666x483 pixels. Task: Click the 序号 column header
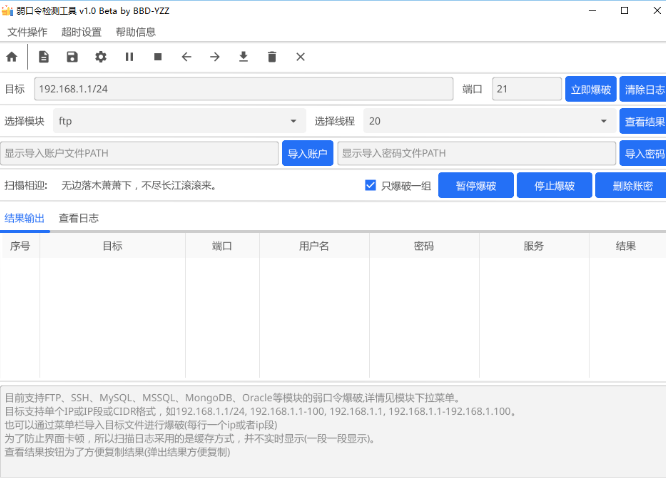tap(20, 246)
